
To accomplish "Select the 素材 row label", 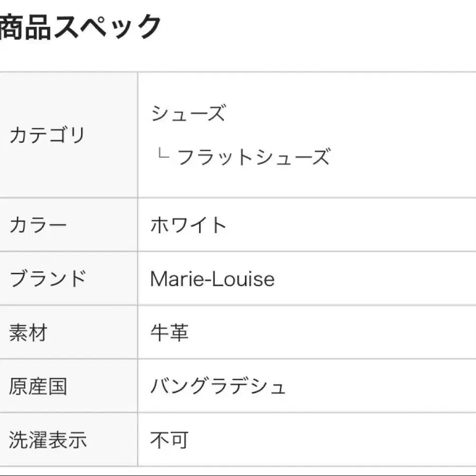I will (28, 332).
